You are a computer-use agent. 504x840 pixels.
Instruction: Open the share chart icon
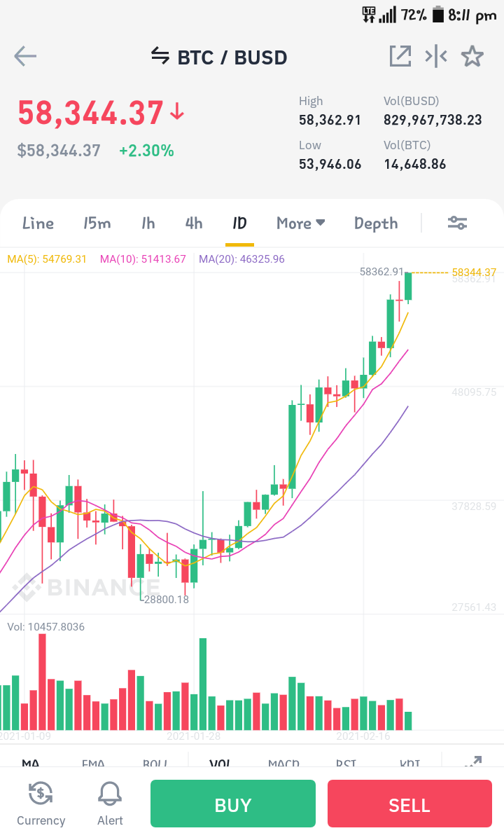tap(400, 56)
